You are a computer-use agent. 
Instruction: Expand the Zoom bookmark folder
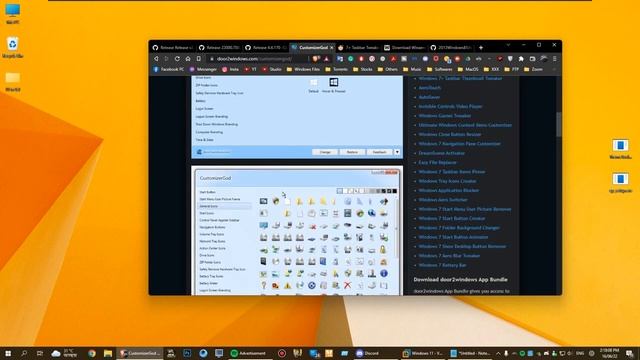pos(533,69)
